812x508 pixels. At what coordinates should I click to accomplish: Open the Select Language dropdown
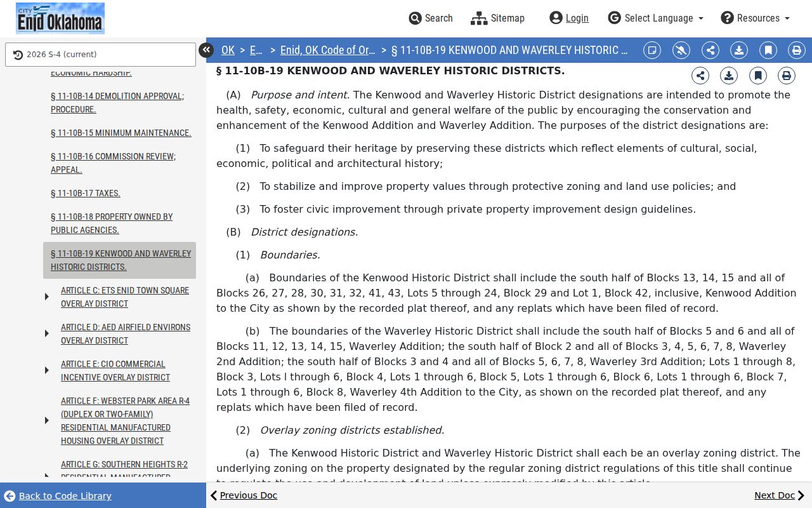tap(655, 18)
